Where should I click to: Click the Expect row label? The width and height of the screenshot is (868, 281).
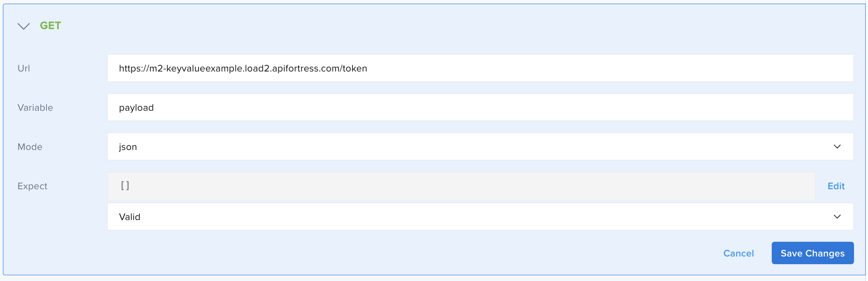pyautogui.click(x=32, y=186)
